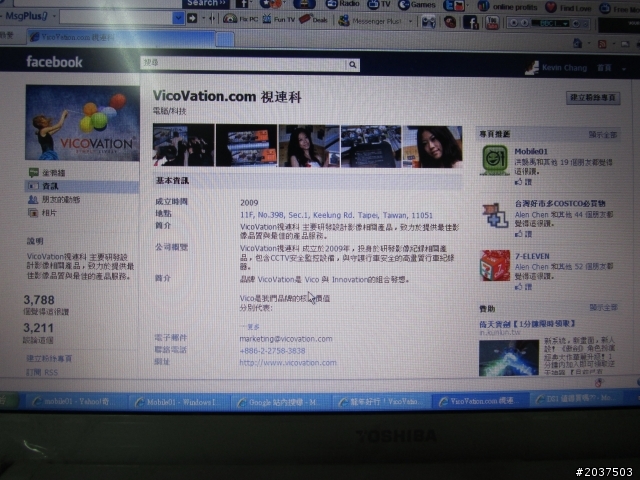Click the Find Love heart icon
This screenshot has width=640, height=480.
coord(551,7)
